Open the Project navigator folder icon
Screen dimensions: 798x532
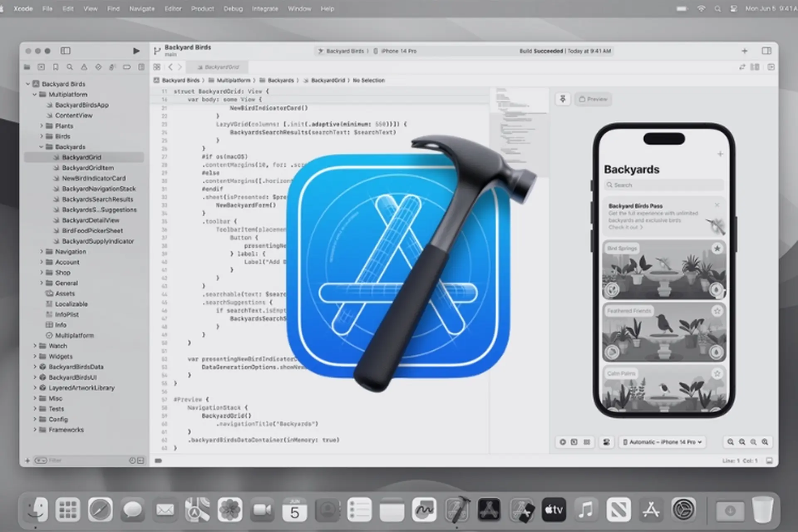(x=27, y=67)
